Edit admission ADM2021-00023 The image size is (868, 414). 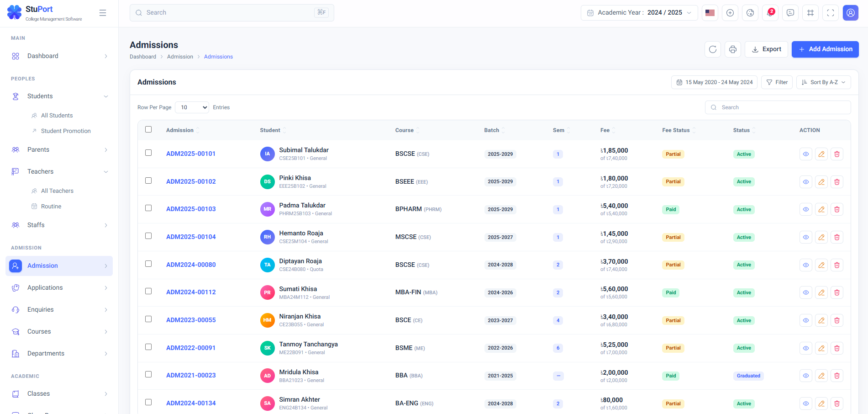821,376
